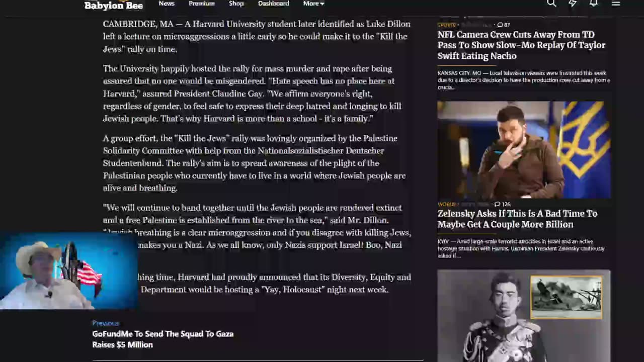Screen dimensions: 644x362
Task: Click the SPORTS category tag
Action: coord(446,25)
